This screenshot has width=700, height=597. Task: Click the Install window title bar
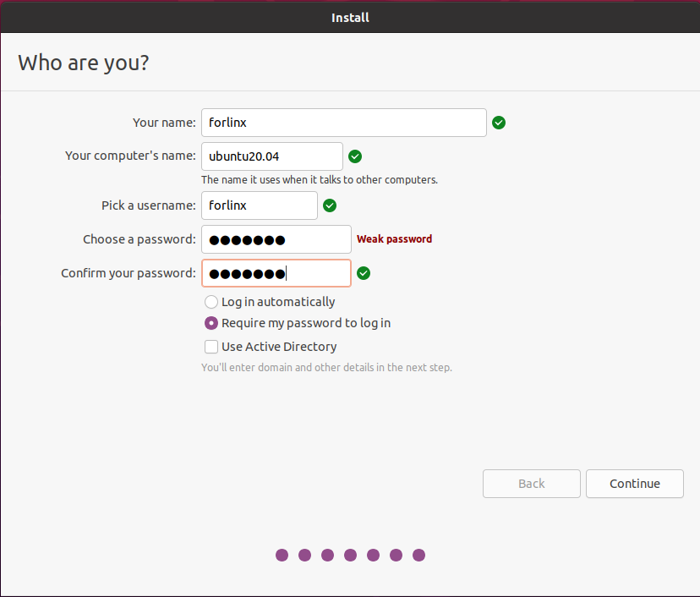click(350, 17)
